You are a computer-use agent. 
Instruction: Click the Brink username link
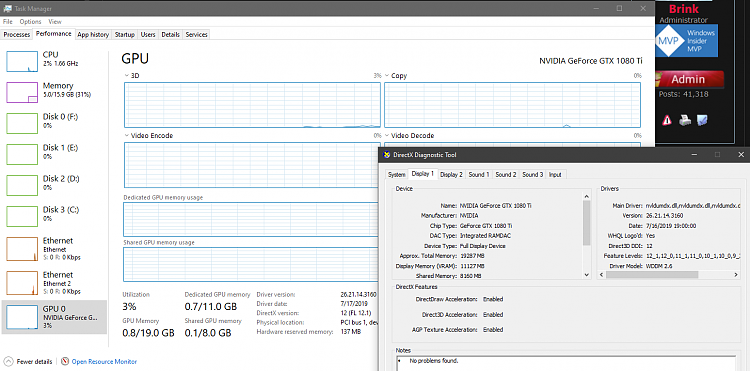pyautogui.click(x=684, y=9)
